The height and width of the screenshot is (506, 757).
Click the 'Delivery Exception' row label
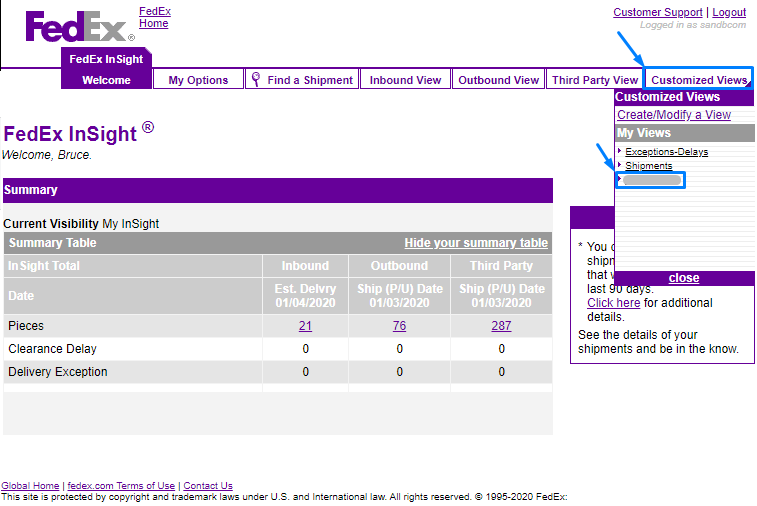[x=57, y=372]
